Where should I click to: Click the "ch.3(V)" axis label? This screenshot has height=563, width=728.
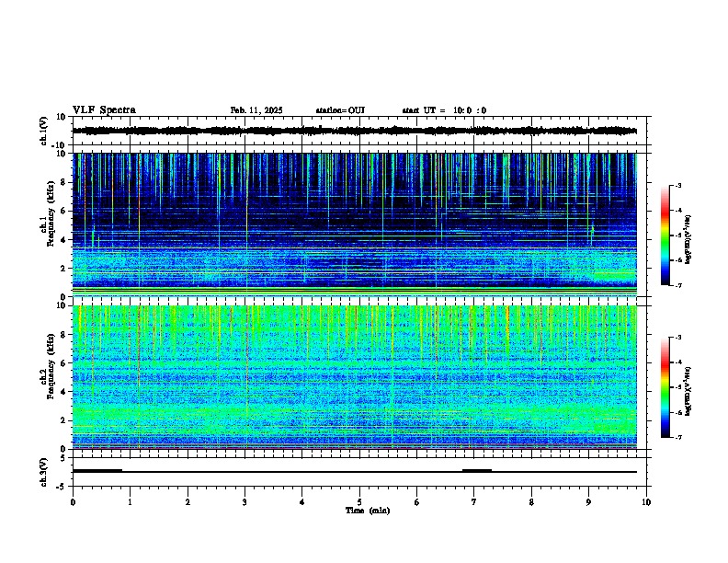[44, 472]
